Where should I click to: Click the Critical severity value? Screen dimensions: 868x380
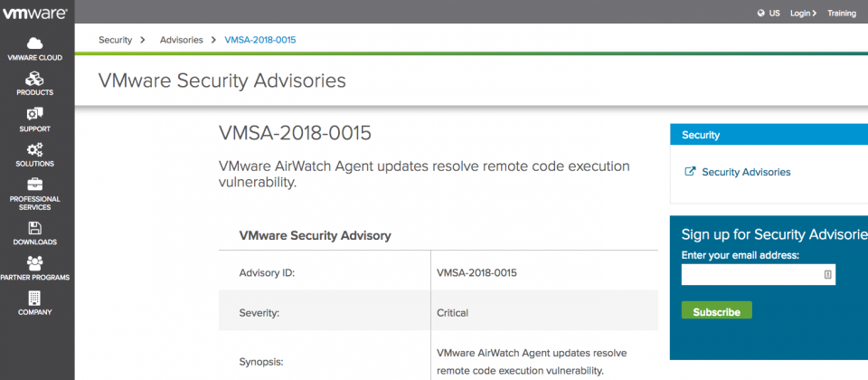point(452,313)
